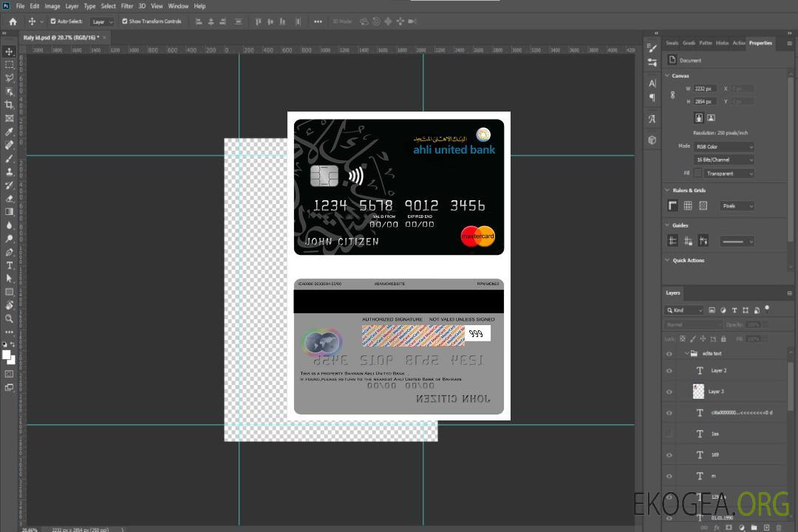The height and width of the screenshot is (532, 798).
Task: Click the foreground color swatch
Action: pyautogui.click(x=6, y=355)
